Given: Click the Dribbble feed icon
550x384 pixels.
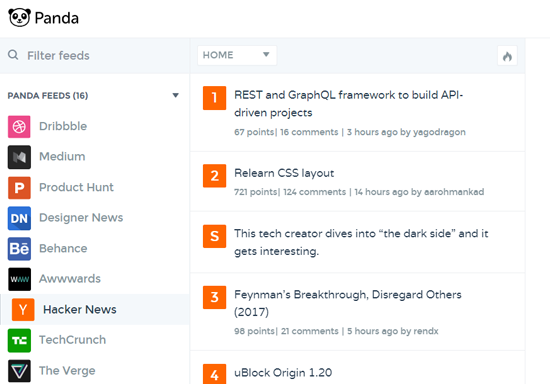Looking at the screenshot, I should tap(19, 127).
